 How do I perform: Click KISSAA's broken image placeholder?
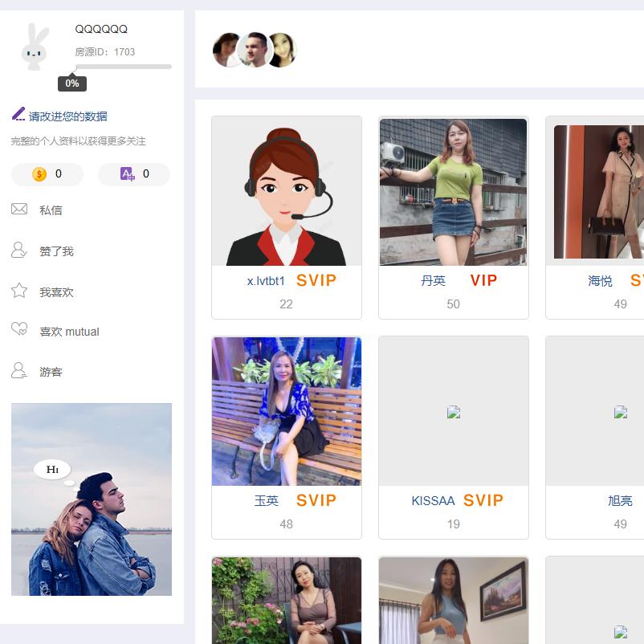tap(454, 412)
